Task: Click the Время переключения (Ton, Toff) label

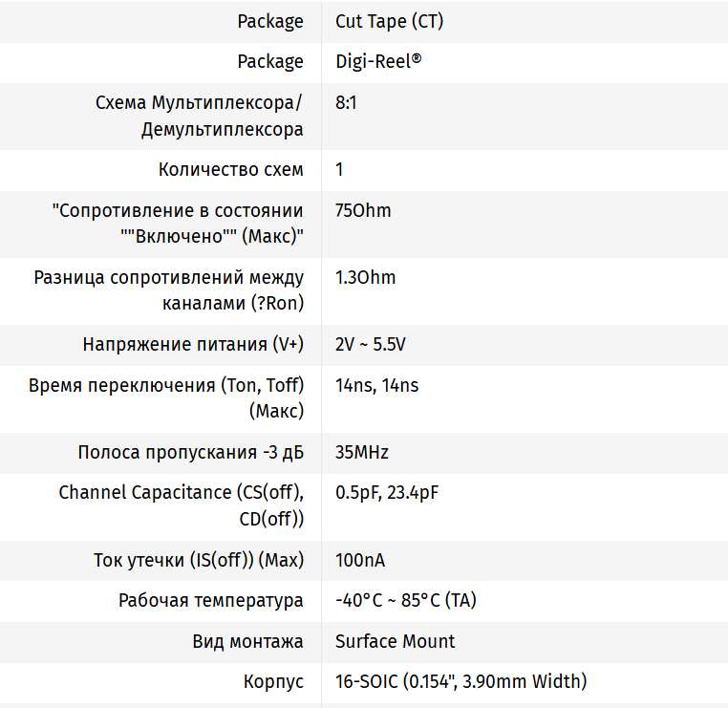Action: (x=166, y=398)
